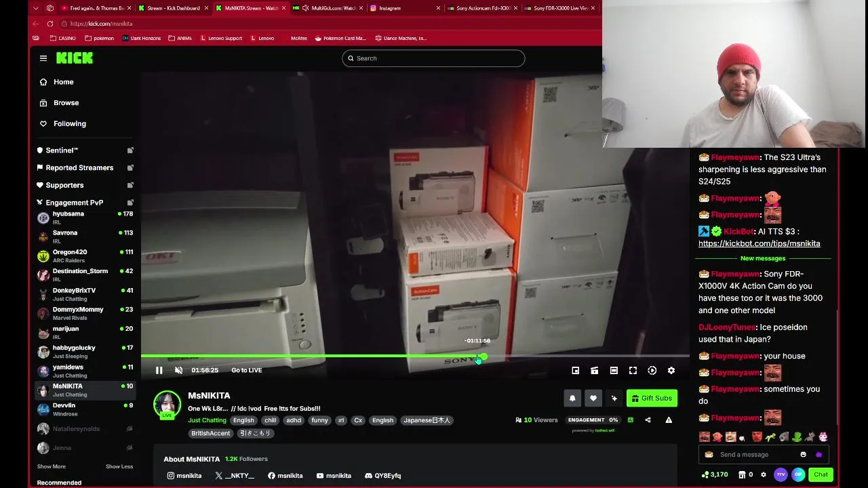Expand the Supporters section

pyautogui.click(x=85, y=185)
